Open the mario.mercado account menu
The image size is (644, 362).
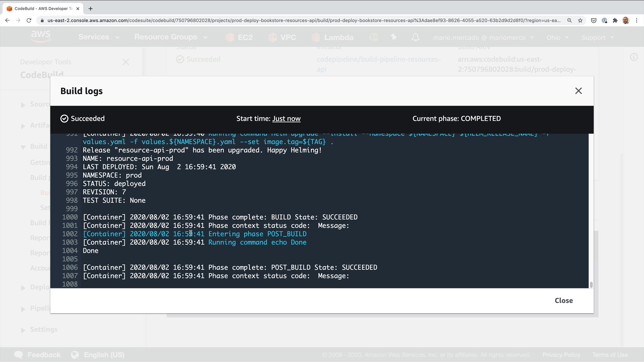(483, 38)
